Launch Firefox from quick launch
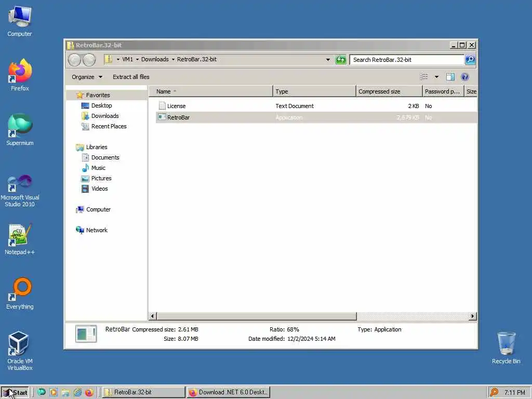Viewport: 532px width, 399px height. point(89,392)
